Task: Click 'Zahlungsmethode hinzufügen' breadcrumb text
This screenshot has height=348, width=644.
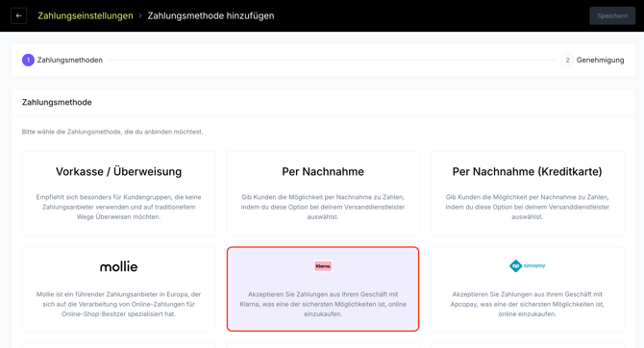Action: [211, 16]
